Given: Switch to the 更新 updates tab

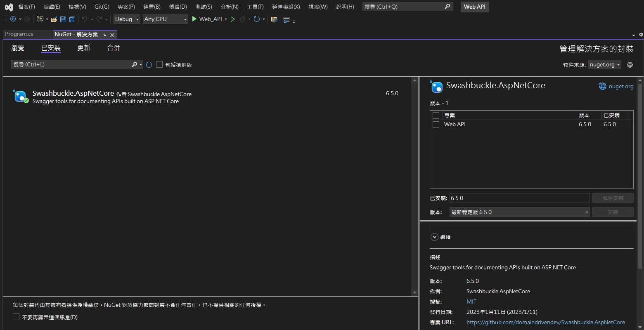Looking at the screenshot, I should pos(84,48).
